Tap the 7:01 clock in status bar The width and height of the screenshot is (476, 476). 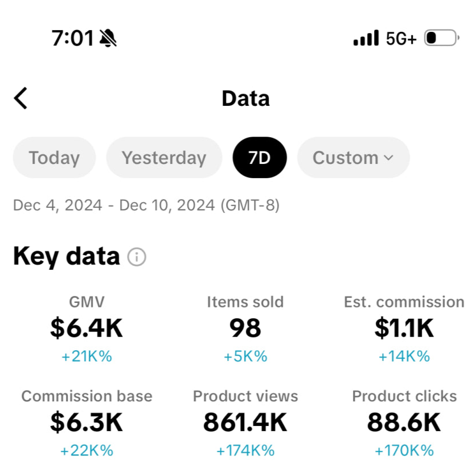pos(72,38)
